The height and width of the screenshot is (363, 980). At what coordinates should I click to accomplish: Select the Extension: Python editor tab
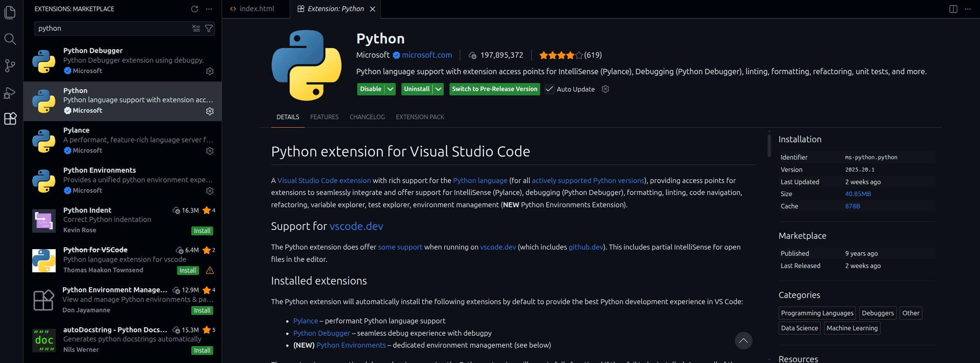[x=335, y=9]
